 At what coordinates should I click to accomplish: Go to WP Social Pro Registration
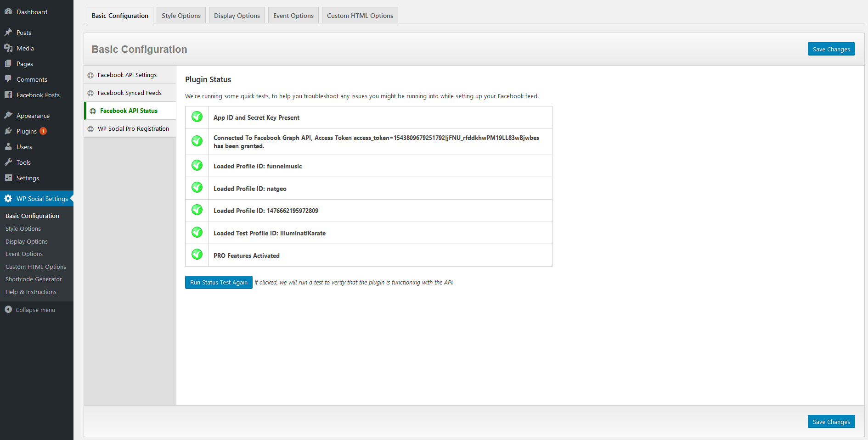(x=133, y=129)
